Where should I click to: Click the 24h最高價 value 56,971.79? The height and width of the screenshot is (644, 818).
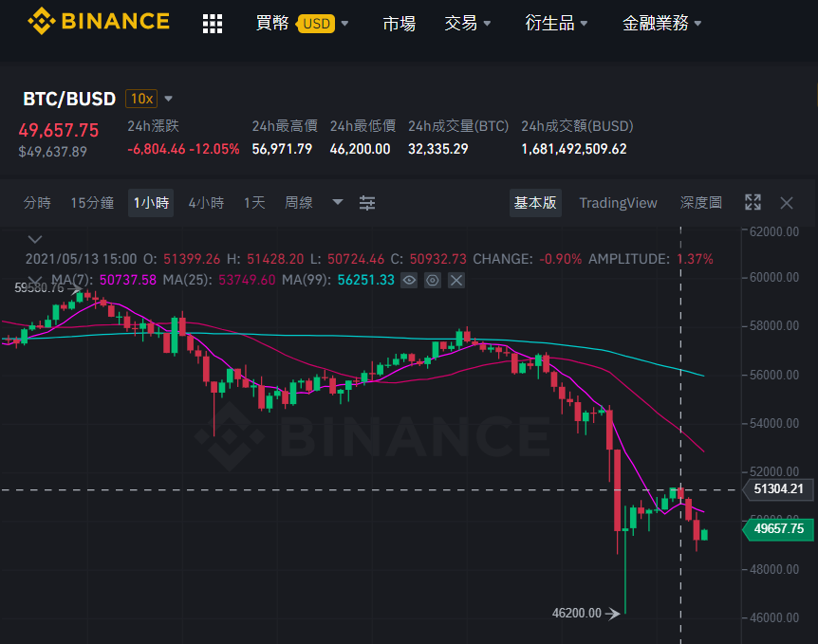pos(282,149)
